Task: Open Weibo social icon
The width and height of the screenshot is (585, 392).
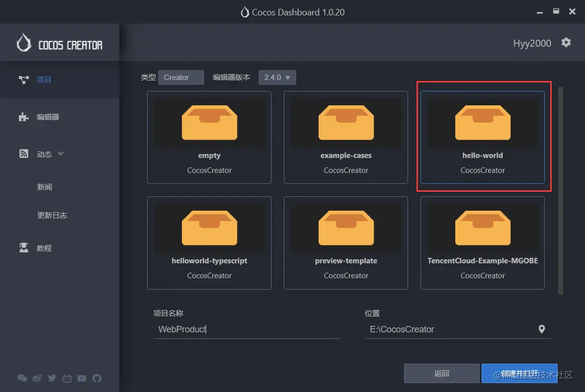Action: tap(37, 378)
